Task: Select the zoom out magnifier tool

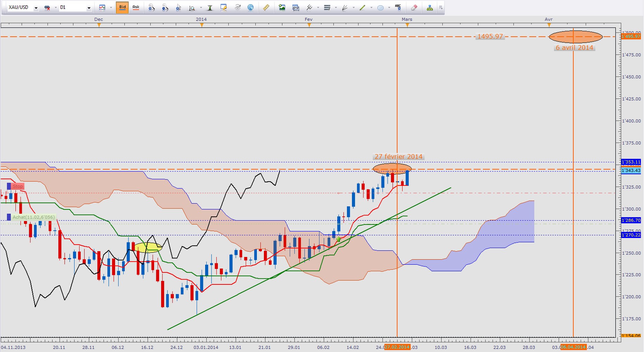Action: 165,7
